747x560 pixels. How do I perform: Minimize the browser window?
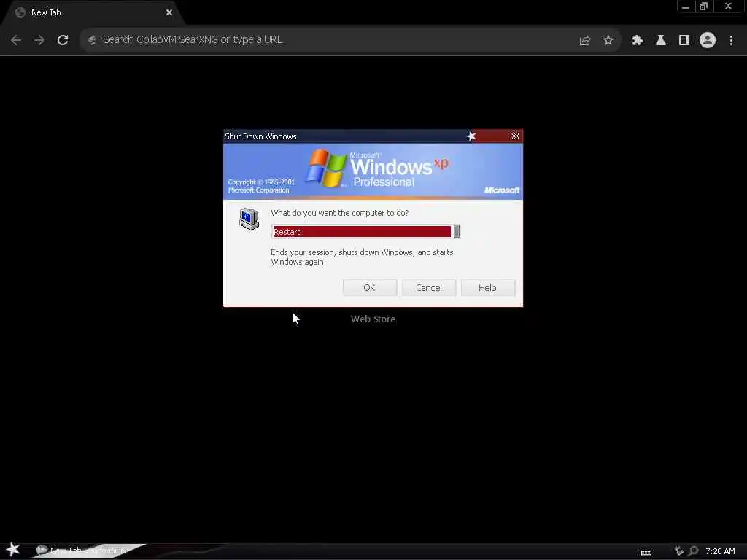[686, 7]
